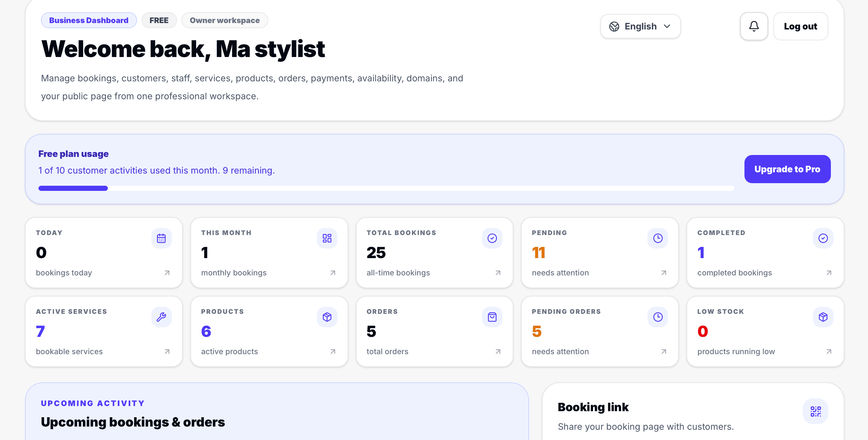Click the clock icon in Pending Orders card
The width and height of the screenshot is (868, 440).
pos(658,317)
